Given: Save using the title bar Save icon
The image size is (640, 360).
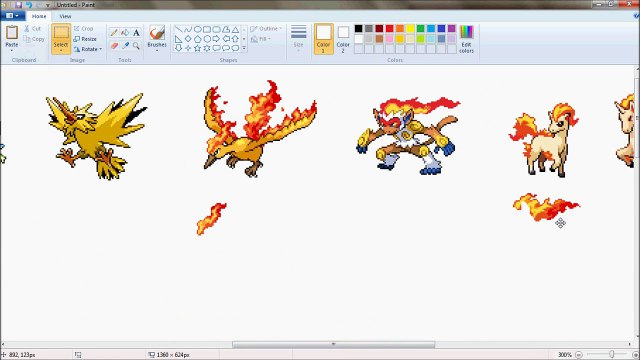Looking at the screenshot, I should pyautogui.click(x=18, y=5).
